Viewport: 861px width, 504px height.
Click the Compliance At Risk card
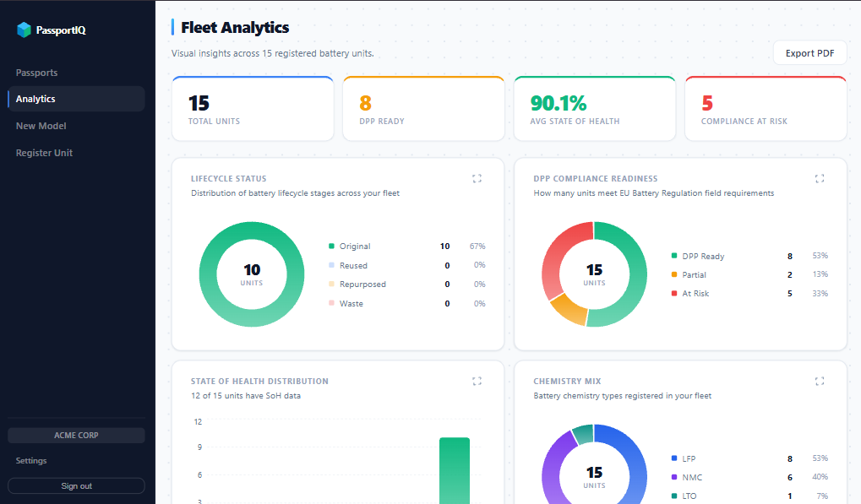(766, 109)
